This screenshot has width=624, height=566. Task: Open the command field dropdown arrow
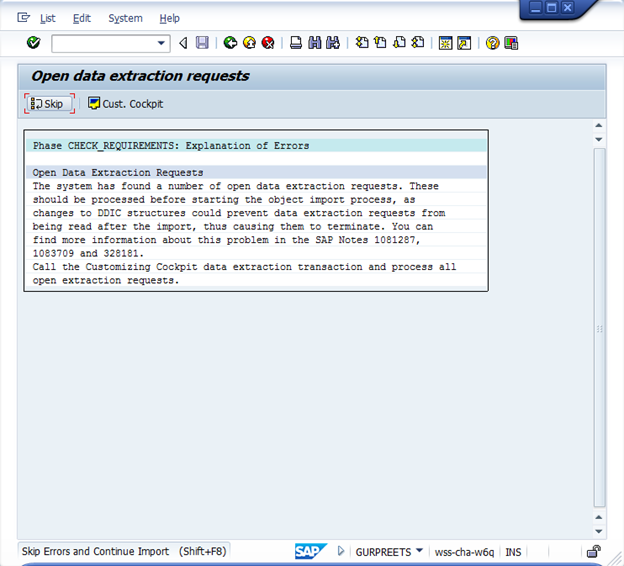coord(161,43)
